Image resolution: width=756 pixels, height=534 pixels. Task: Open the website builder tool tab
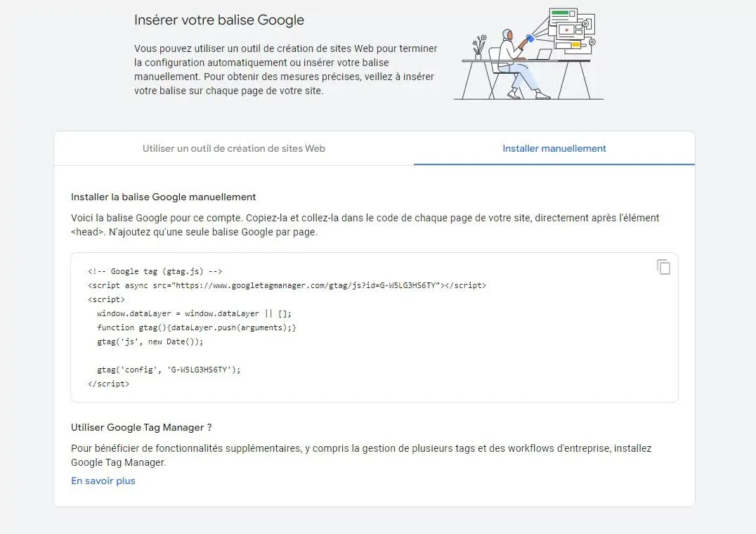(233, 148)
